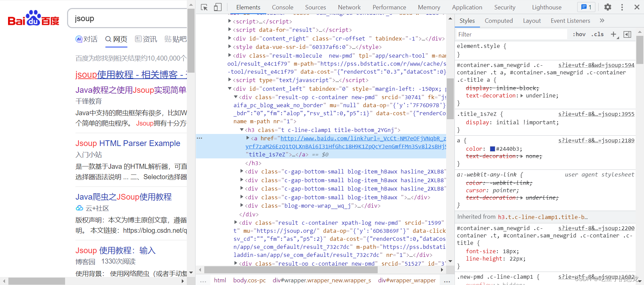
Task: Expand the blog-more-wrap__wq_j div node
Action: [x=242, y=205]
